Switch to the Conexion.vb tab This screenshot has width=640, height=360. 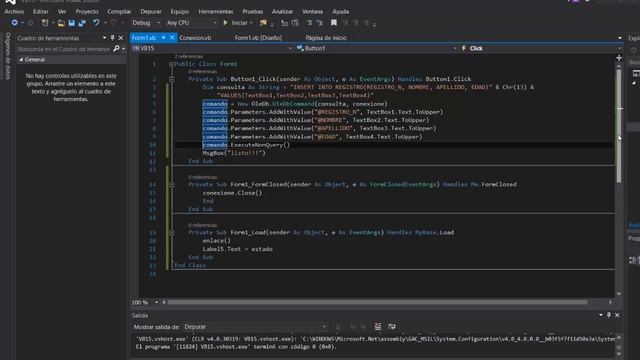[195, 38]
